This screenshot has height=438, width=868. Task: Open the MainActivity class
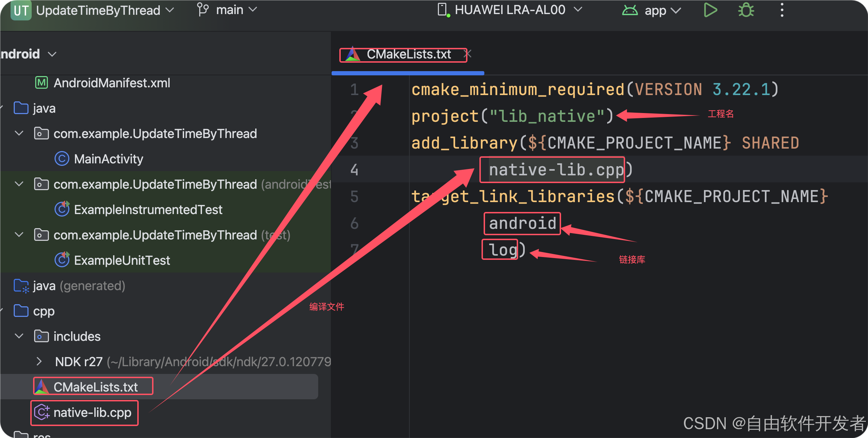pos(108,159)
